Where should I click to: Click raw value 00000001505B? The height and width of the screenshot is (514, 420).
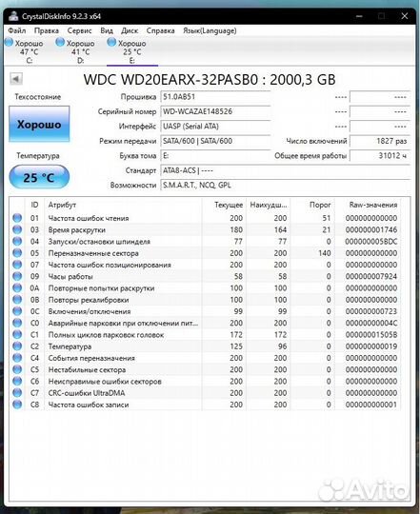pos(371,335)
